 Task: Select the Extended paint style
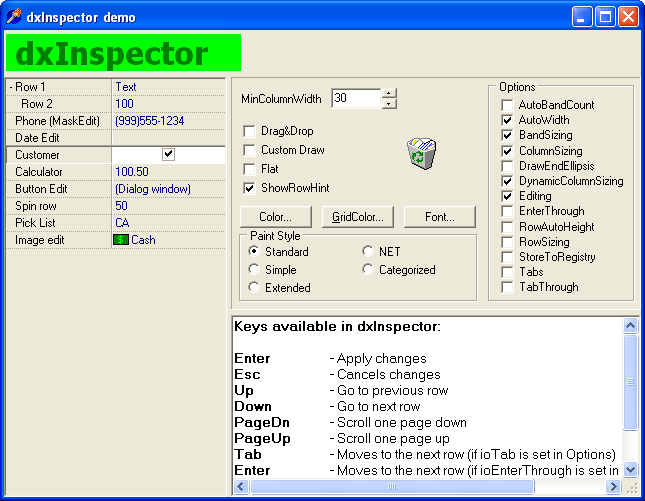(x=254, y=287)
